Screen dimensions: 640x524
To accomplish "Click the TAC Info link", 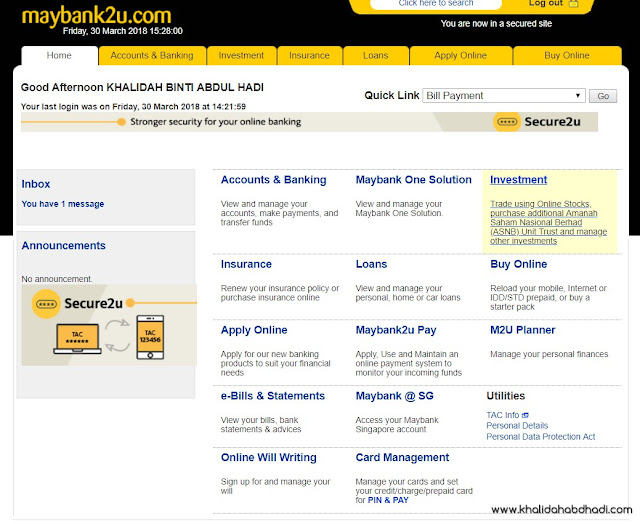I will pyautogui.click(x=503, y=415).
